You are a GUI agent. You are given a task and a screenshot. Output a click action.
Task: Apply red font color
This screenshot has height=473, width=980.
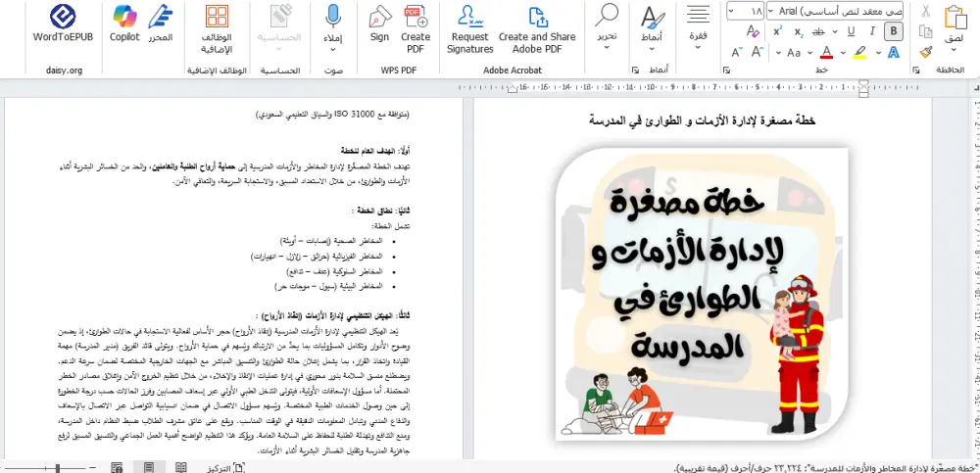[827, 53]
